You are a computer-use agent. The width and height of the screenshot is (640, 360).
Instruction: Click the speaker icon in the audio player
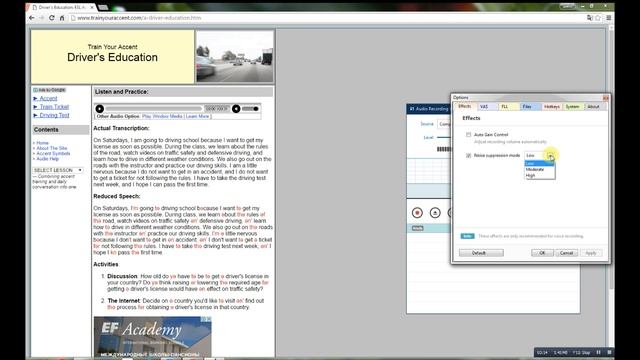(x=236, y=109)
